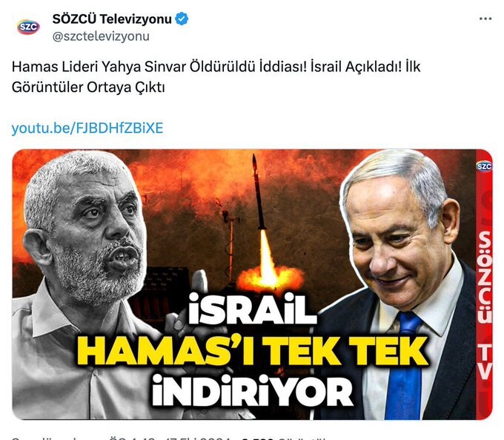Click the blue verified badge
The image size is (504, 440).
pyautogui.click(x=182, y=19)
